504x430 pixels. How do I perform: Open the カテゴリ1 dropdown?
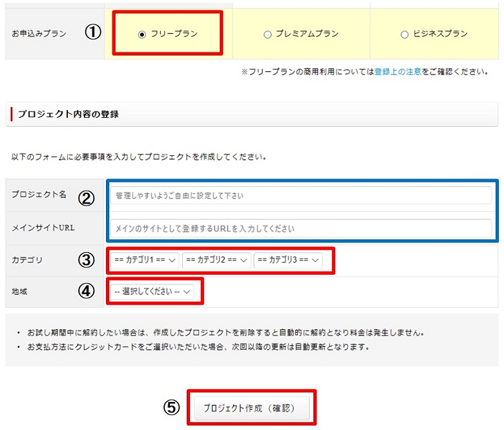tap(145, 260)
